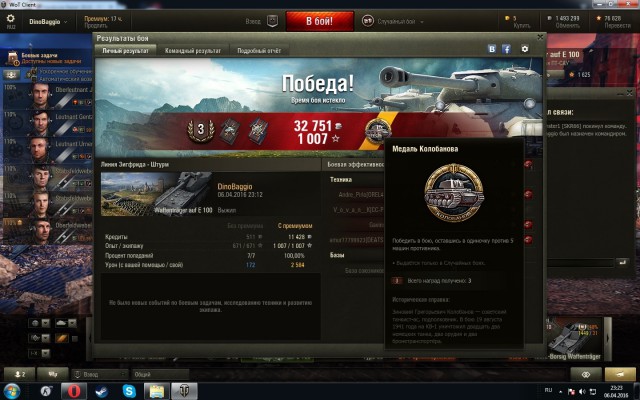
Task: Open Steam from the taskbar
Action: point(102,391)
